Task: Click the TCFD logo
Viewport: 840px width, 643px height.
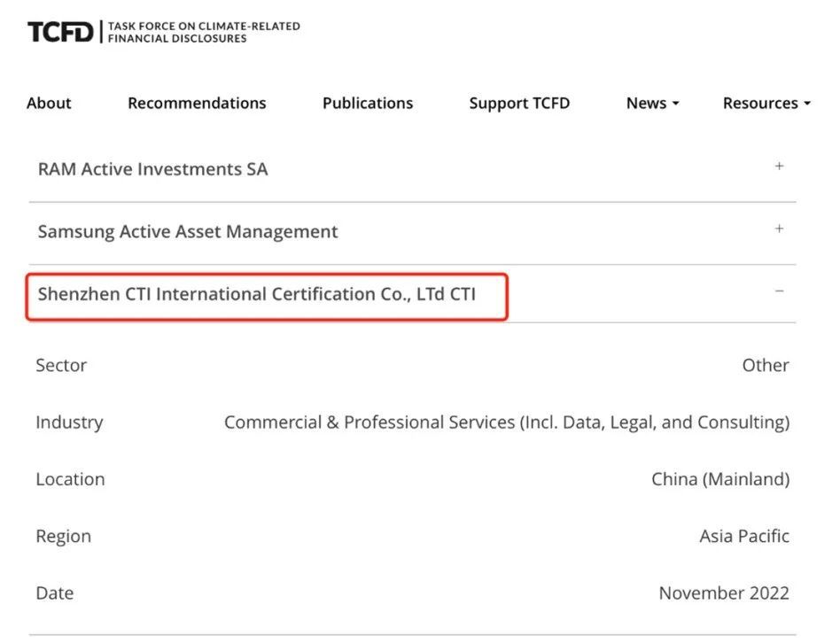Action: coord(60,32)
